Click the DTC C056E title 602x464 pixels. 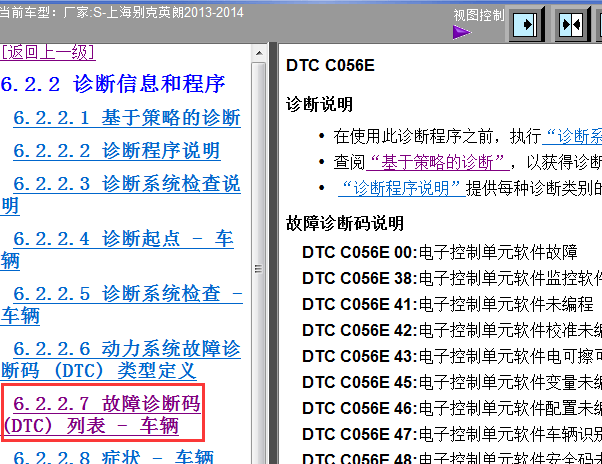[x=330, y=66]
